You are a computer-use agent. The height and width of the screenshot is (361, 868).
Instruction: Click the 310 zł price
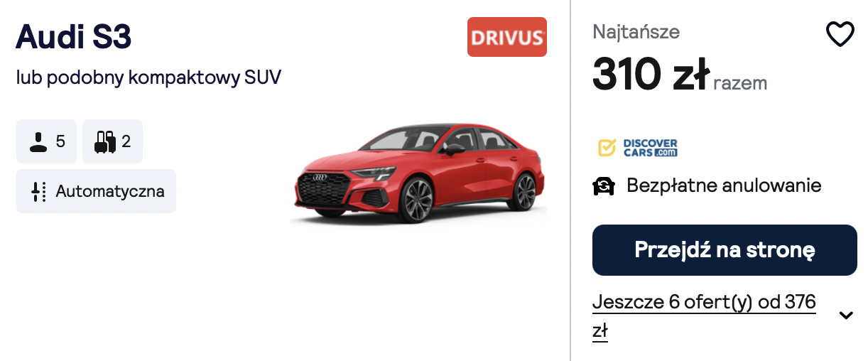(x=651, y=74)
